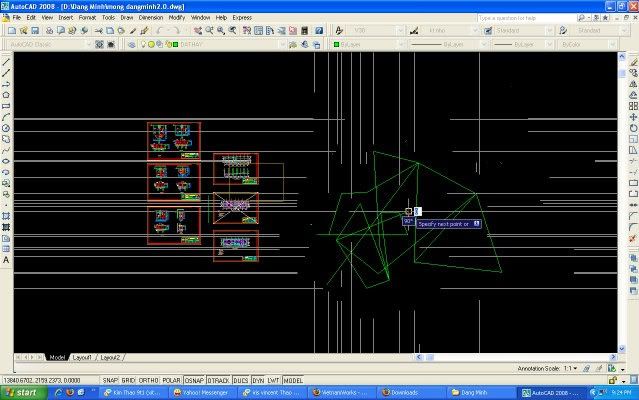Open the Layer Properties Manager icon
This screenshot has width=639, height=400.
click(132, 44)
